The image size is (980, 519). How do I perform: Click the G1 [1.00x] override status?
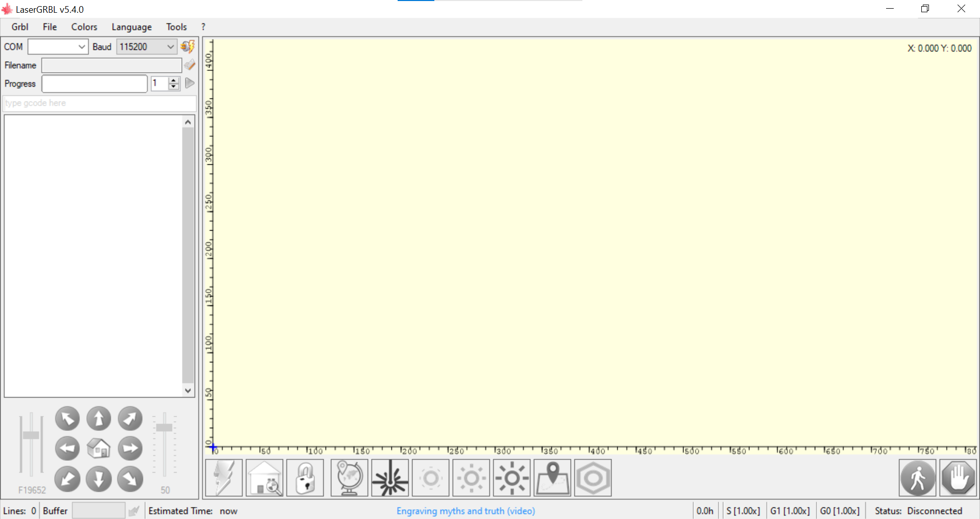[790, 511]
